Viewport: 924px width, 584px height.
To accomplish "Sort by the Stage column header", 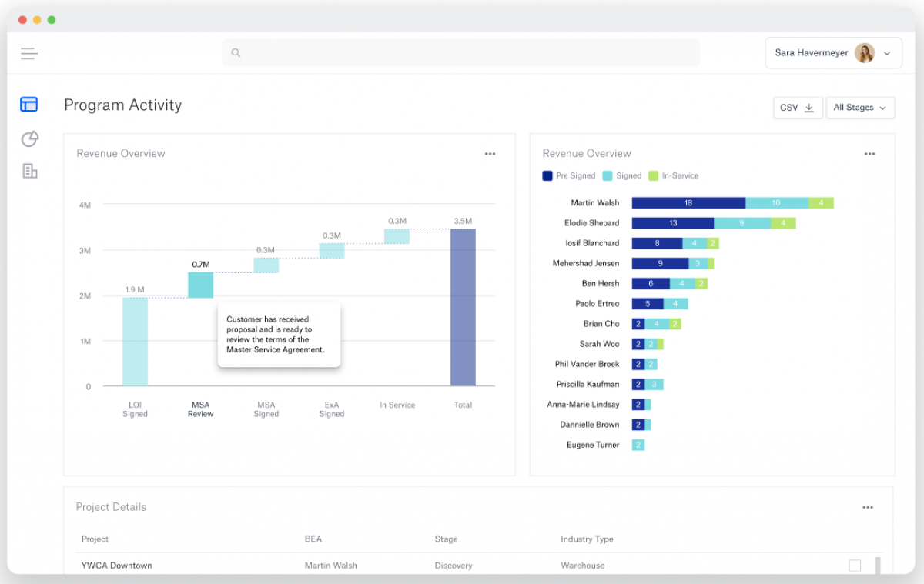I will pos(446,539).
